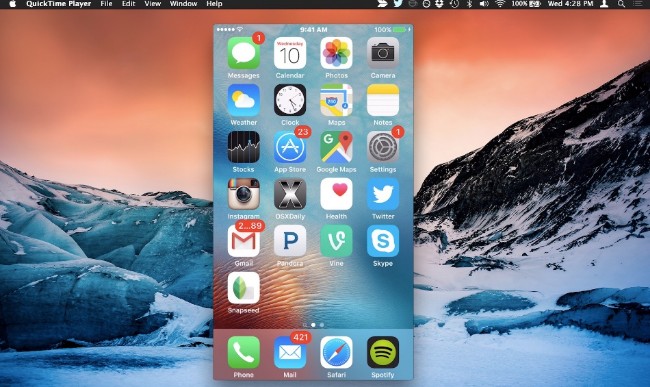Open the Time Machine menu bar icon
The width and height of the screenshot is (650, 387).
(454, 4)
